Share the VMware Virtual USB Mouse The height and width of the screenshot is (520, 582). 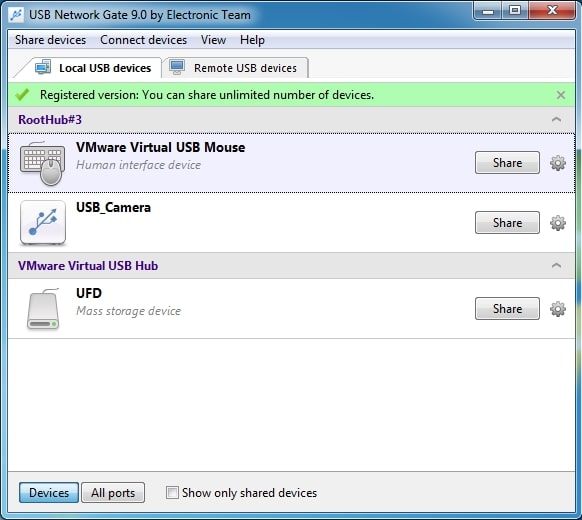(507, 163)
